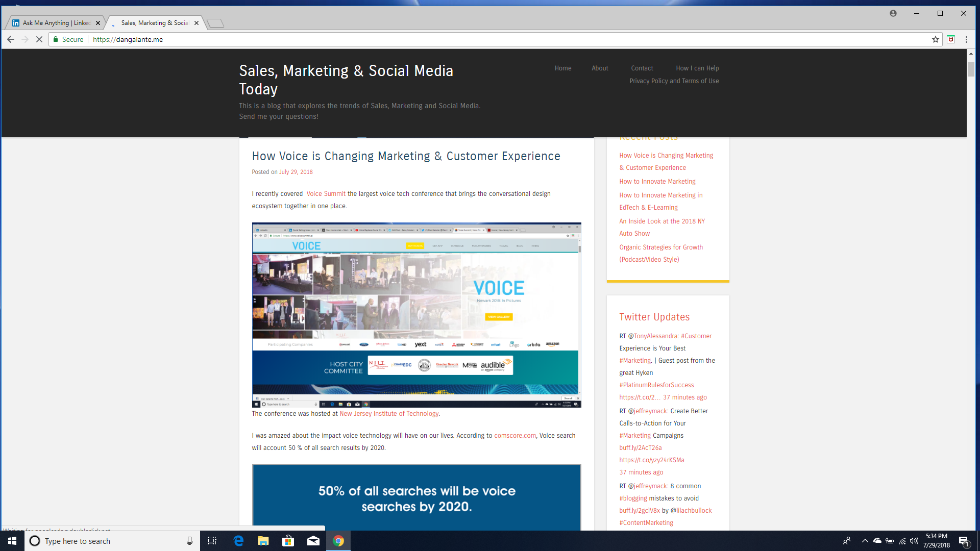Open the Chrome user profile icon
This screenshot has width=980, height=551.
893,13
